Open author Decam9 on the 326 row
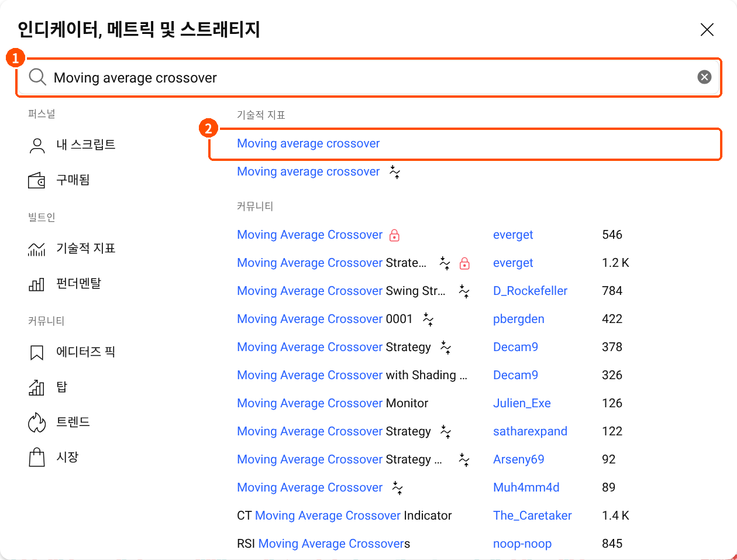The height and width of the screenshot is (560, 737). pyautogui.click(x=515, y=375)
